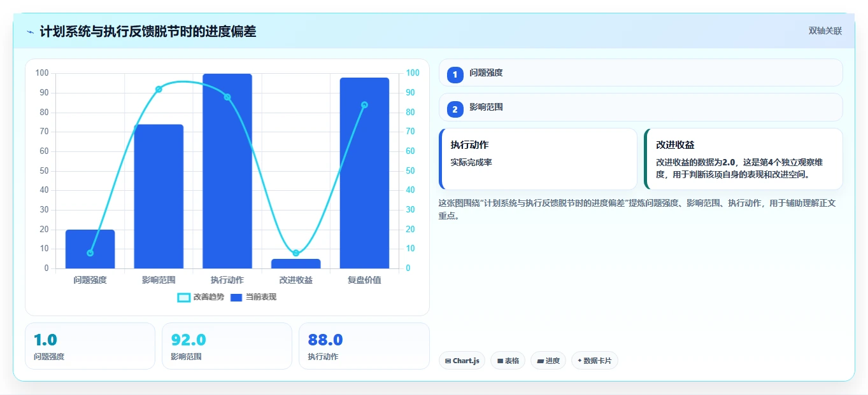Click the 数据卡片 tag

[594, 361]
